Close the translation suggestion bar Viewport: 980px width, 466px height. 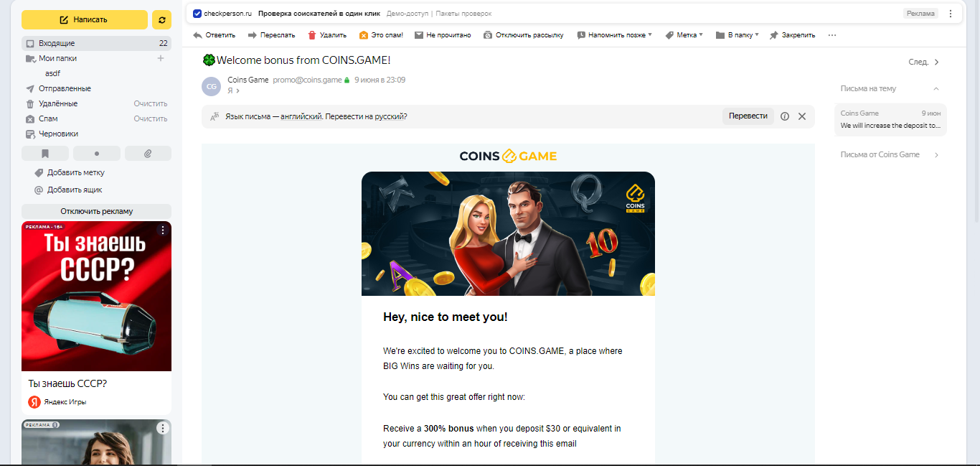click(x=802, y=116)
